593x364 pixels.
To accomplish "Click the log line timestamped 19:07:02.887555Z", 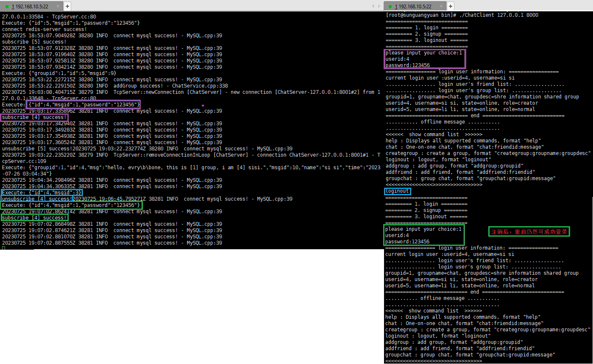I will 112,243.
